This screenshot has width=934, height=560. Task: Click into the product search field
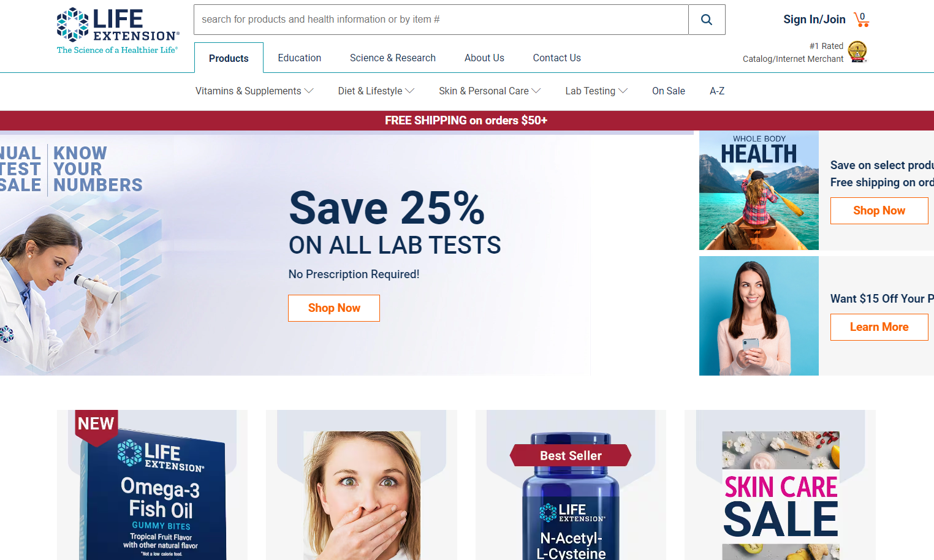(x=441, y=20)
